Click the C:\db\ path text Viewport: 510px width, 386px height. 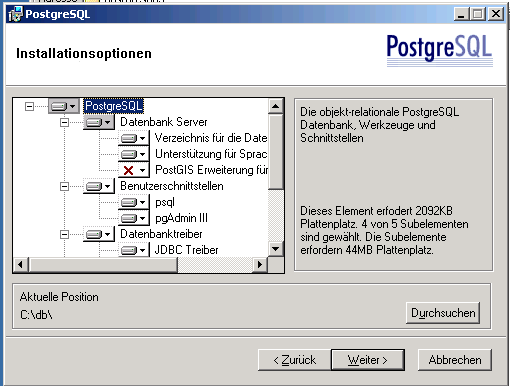[36, 315]
